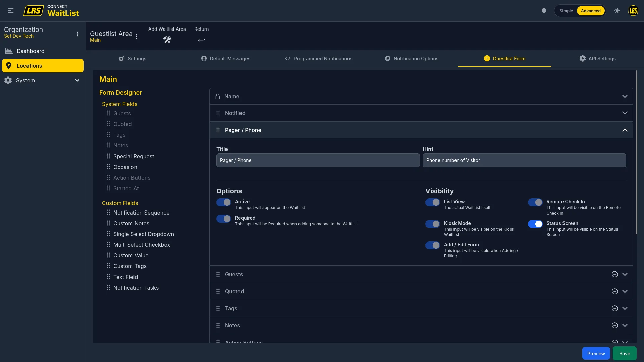The height and width of the screenshot is (362, 644).
Task: Collapse the sidebar with the hamburger icon
Action: (11, 11)
